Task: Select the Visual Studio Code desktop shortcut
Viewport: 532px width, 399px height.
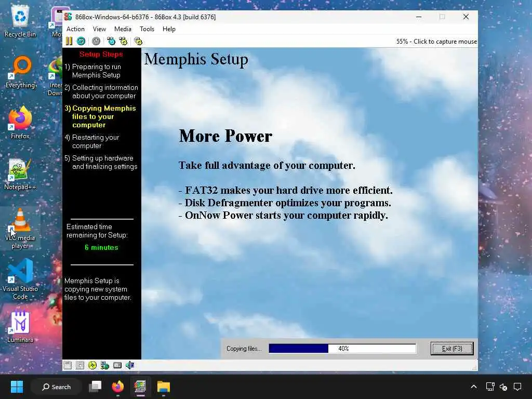Action: click(x=20, y=279)
